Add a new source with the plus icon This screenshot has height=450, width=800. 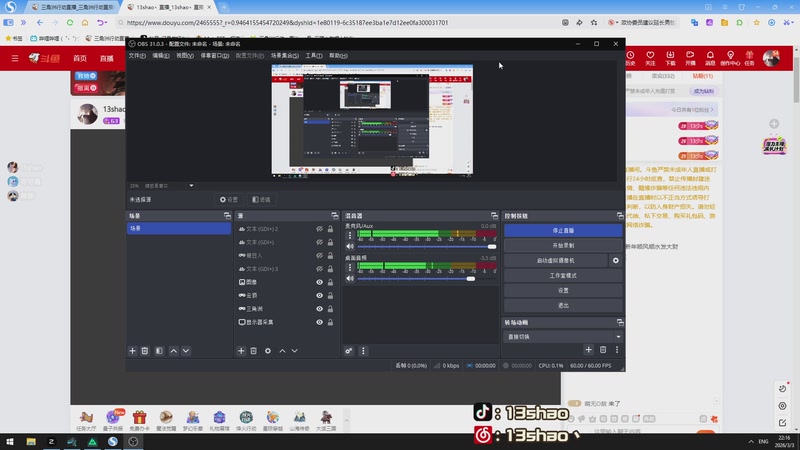pyautogui.click(x=241, y=351)
